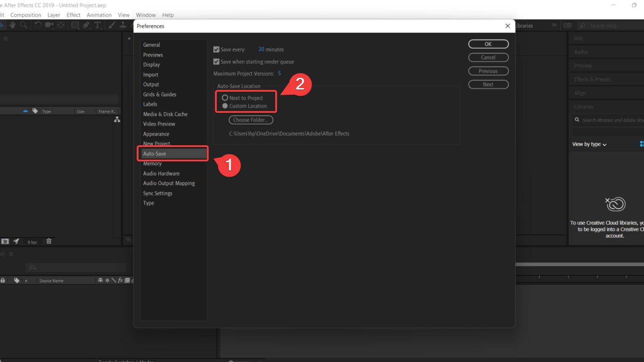Image resolution: width=644 pixels, height=362 pixels.
Task: Click the Cancel button
Action: point(488,58)
